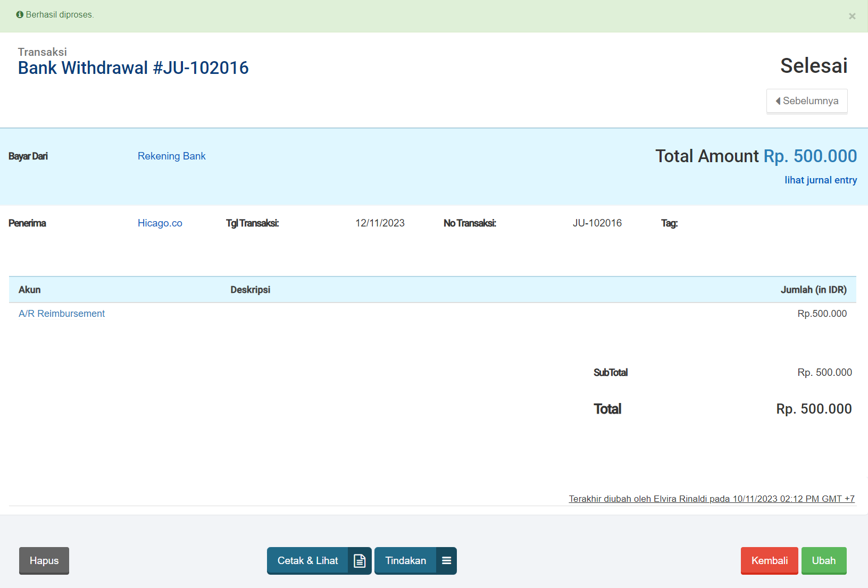The image size is (868, 588).
Task: Open the Rekening Bank account link
Action: point(171,156)
